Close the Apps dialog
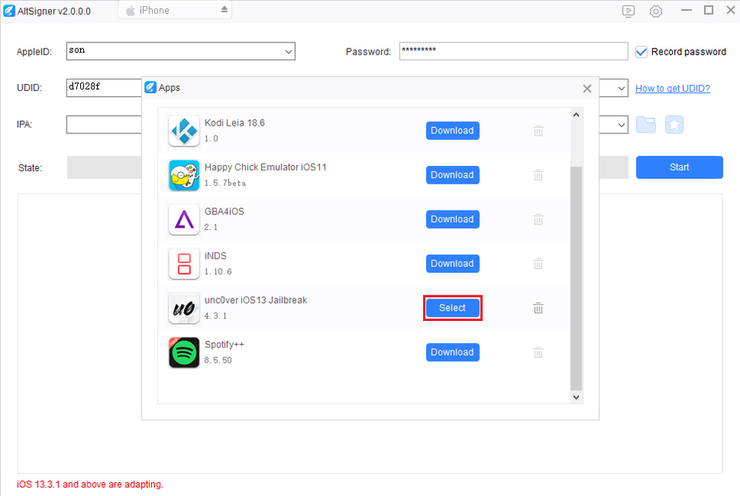740x496 pixels. tap(587, 88)
